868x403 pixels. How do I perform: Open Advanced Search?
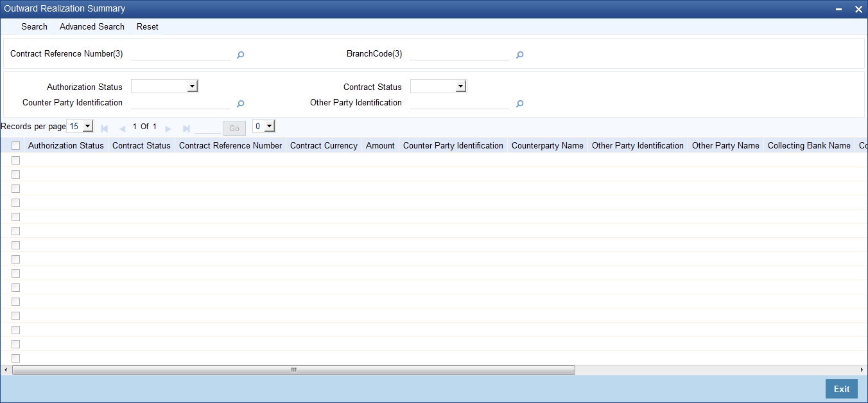(92, 26)
